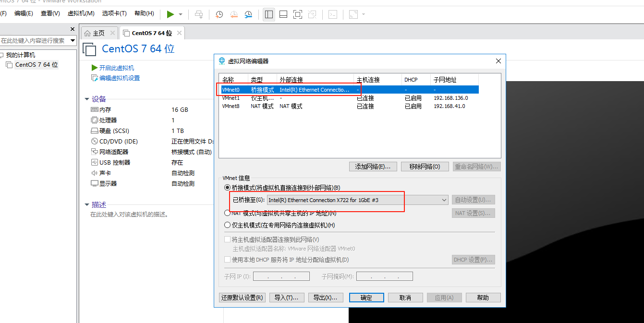This screenshot has width=644, height=323.
Task: Click the 帮助 button in the dialog
Action: [x=483, y=298]
